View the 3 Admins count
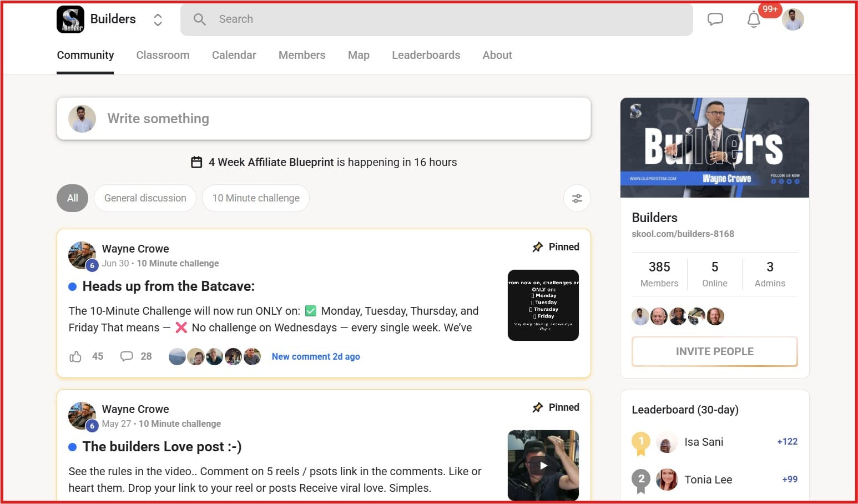The image size is (858, 504). click(x=770, y=274)
